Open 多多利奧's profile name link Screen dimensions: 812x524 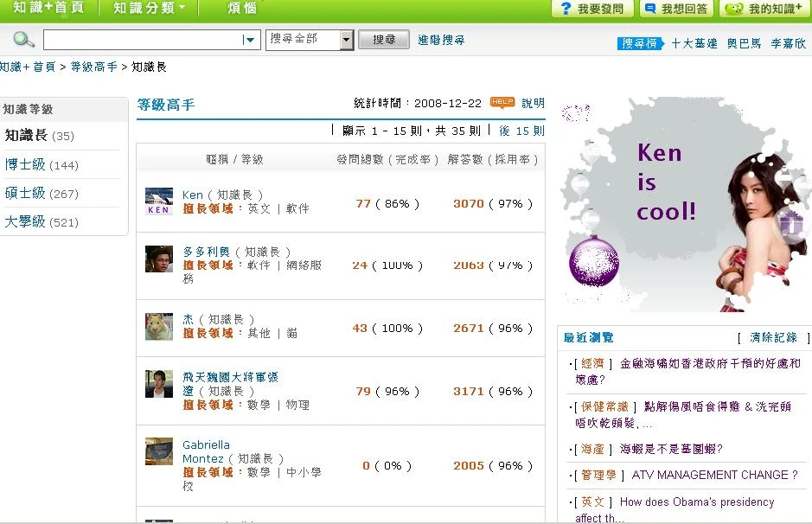(x=206, y=252)
